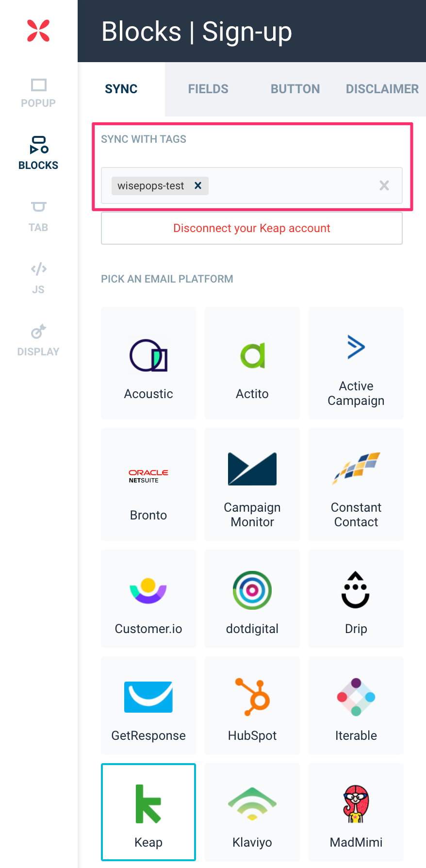
Task: Select the Blocks sidebar icon
Action: click(x=38, y=153)
